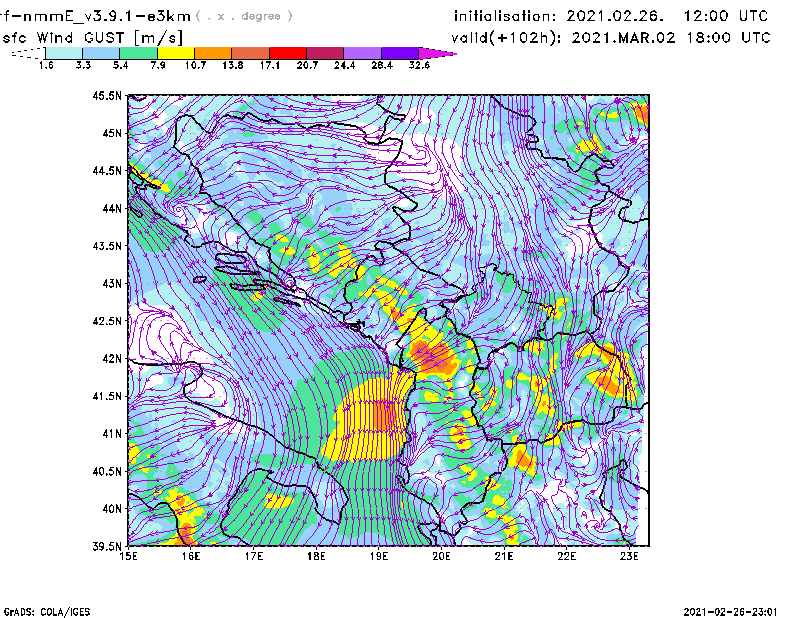Click the 45.5N latitude label
The image size is (800, 618).
pyautogui.click(x=107, y=95)
